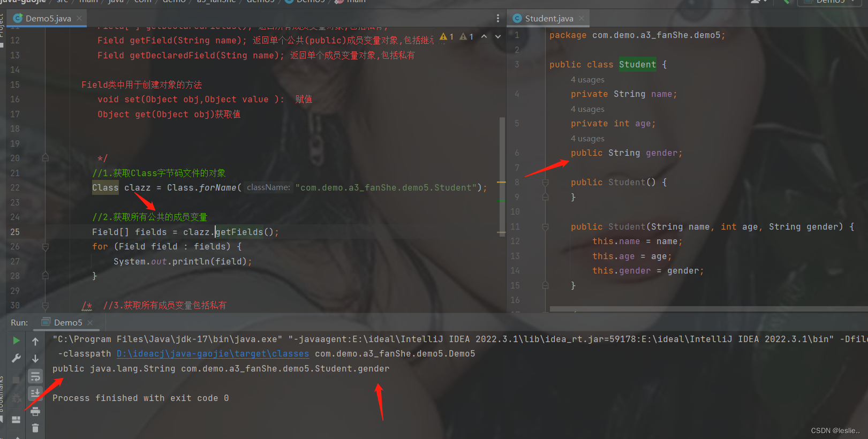This screenshot has height=439, width=868.
Task: Click package com.demo.a3_fanShe.demo5 statement
Action: [637, 35]
